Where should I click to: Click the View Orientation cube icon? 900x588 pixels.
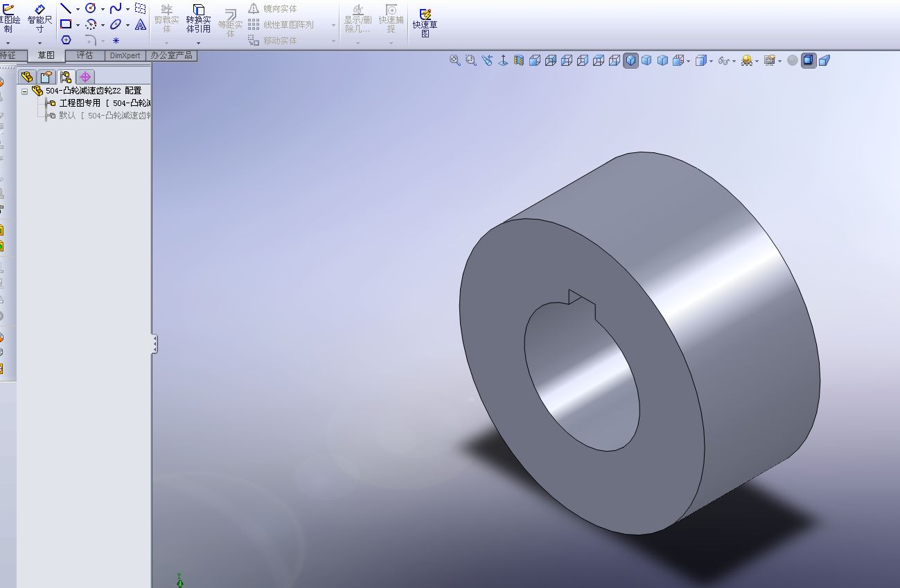(678, 60)
